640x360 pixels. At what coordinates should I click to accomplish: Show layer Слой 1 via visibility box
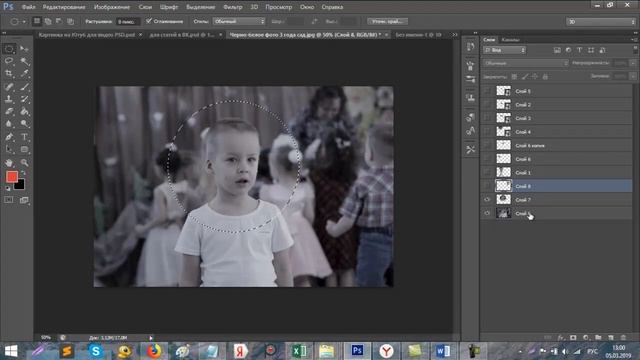pos(487,172)
